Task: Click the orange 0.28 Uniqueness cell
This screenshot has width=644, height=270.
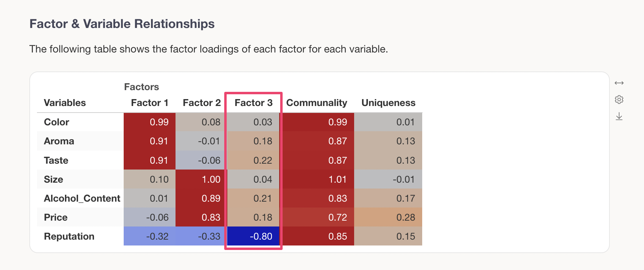Action: [x=388, y=218]
